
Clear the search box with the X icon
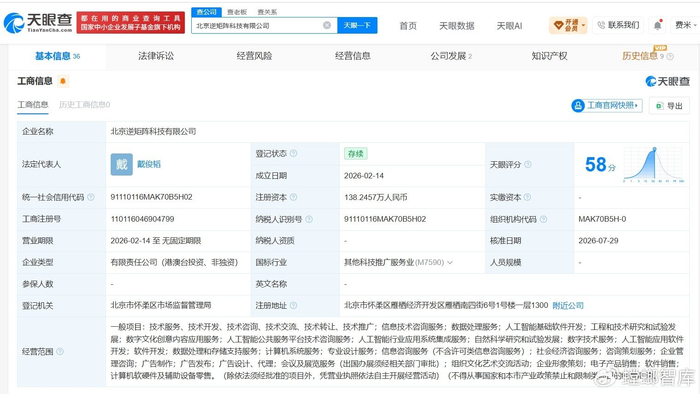pos(327,25)
